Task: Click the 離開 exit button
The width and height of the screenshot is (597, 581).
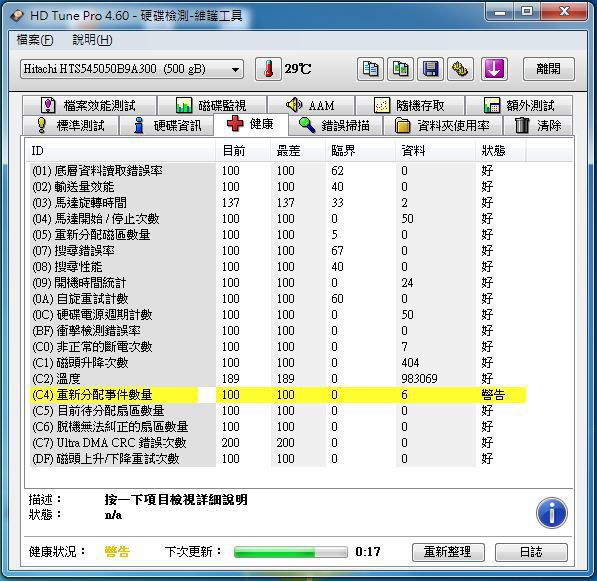Action: (548, 69)
